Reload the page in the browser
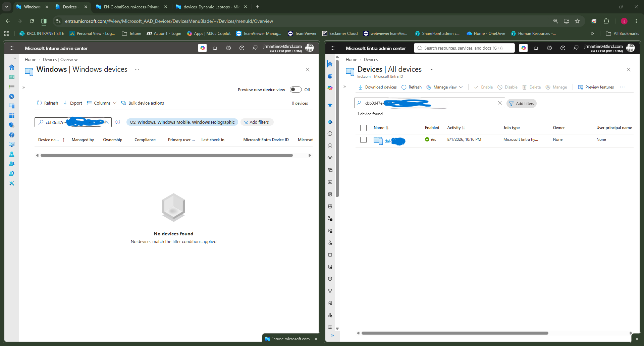This screenshot has width=644, height=346. tap(32, 21)
